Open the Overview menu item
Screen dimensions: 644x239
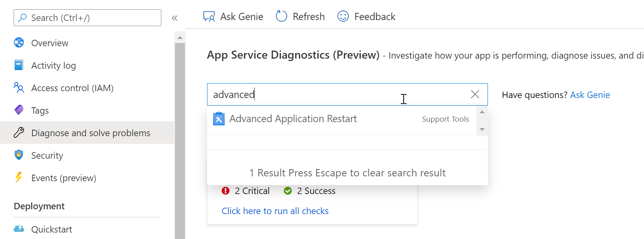(87, 43)
